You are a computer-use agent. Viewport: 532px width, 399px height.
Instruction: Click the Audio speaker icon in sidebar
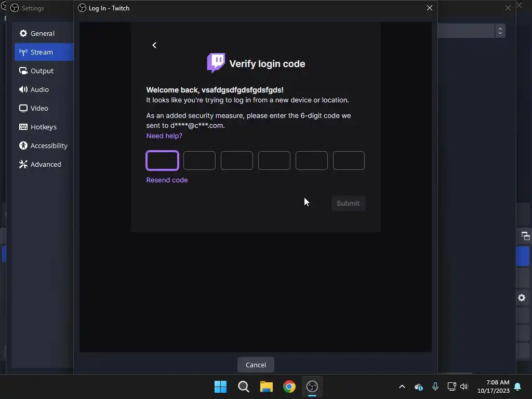(x=23, y=89)
